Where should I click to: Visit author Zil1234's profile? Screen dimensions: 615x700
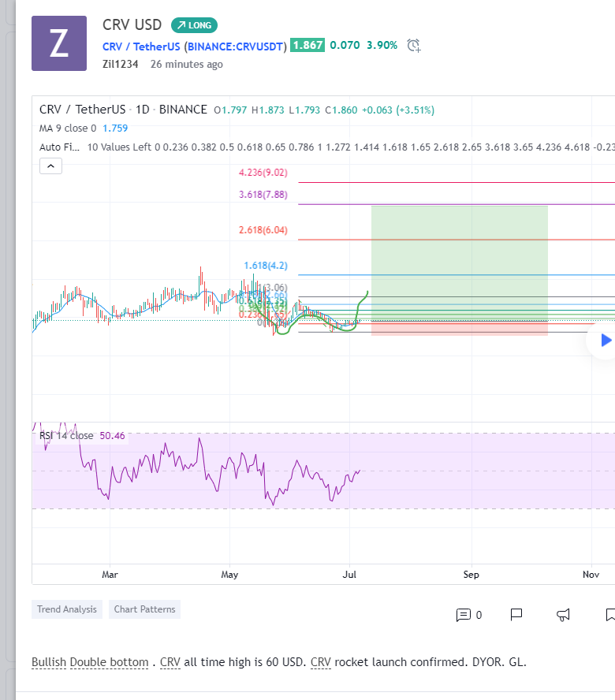(x=120, y=64)
